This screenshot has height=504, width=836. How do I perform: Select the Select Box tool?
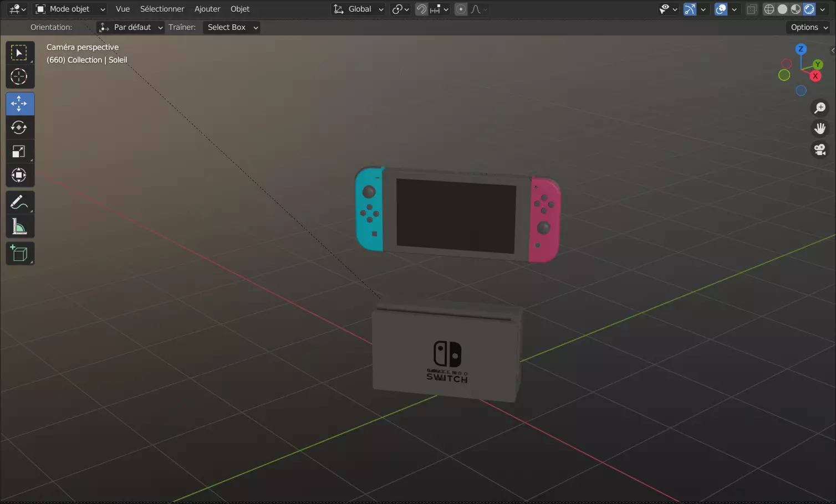[20, 53]
